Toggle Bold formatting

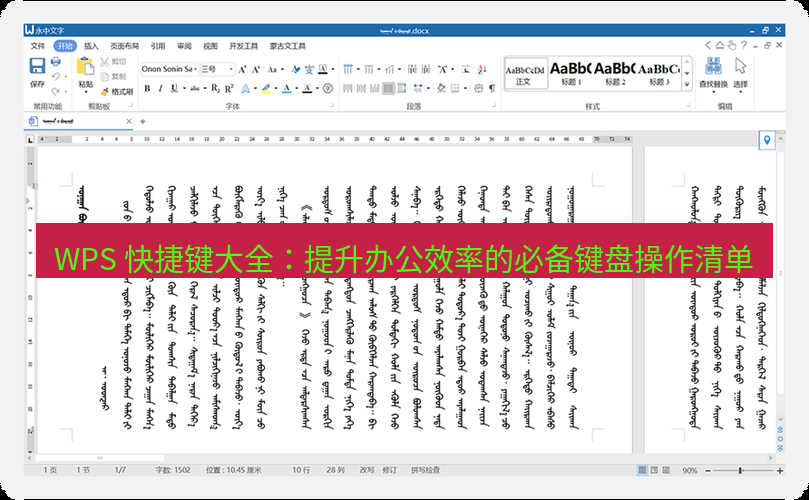coord(147,88)
